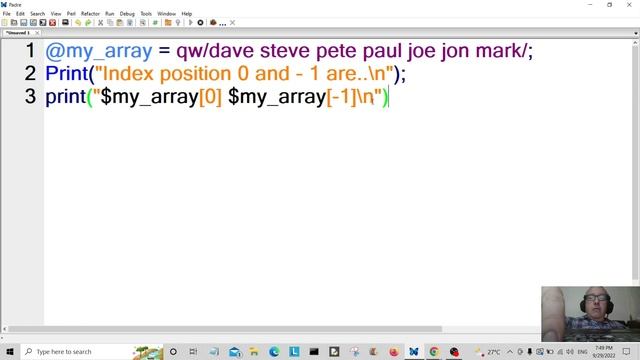The image size is (640, 360).
Task: Show hidden system tray icons
Action: pyautogui.click(x=510, y=351)
